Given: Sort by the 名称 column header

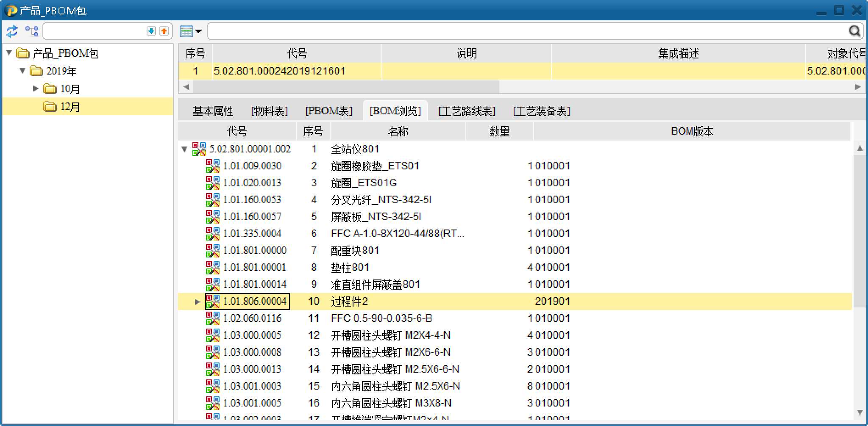Looking at the screenshot, I should point(398,132).
